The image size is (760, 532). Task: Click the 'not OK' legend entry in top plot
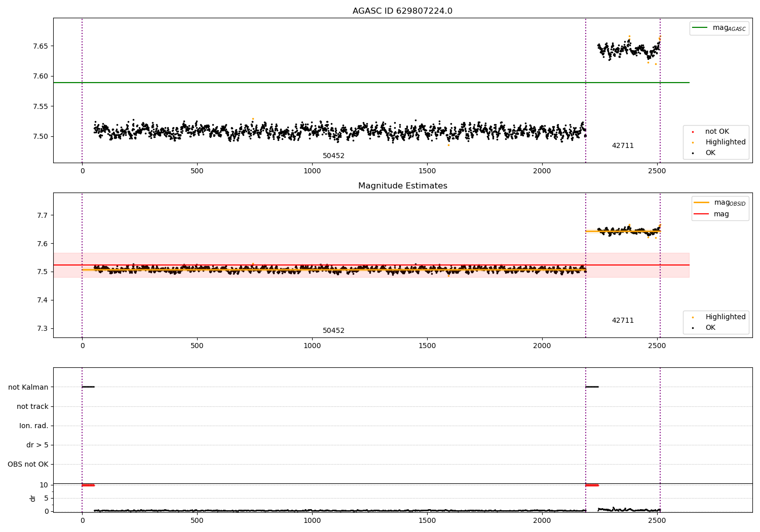[x=716, y=132]
